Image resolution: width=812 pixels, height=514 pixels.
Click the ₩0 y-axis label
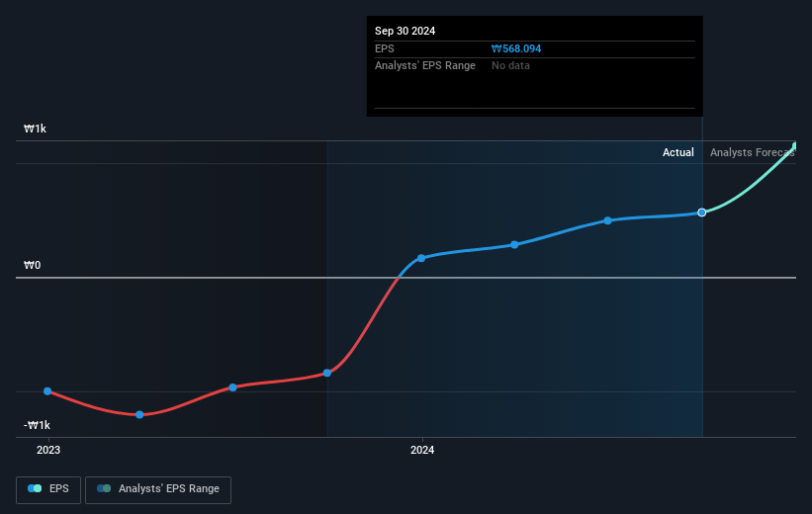(x=32, y=266)
